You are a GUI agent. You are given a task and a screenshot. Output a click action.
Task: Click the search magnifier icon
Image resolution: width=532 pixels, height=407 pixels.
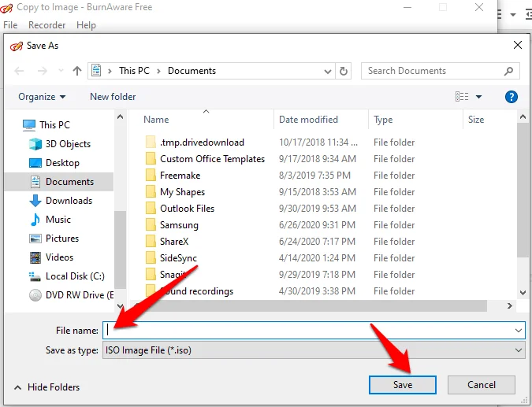tap(508, 71)
